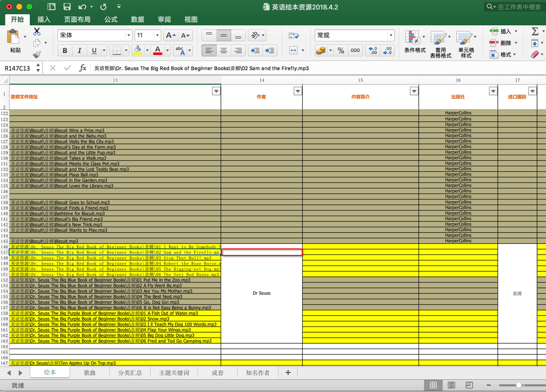Click the percent style icon
The width and height of the screenshot is (546, 392).
pos(341,50)
